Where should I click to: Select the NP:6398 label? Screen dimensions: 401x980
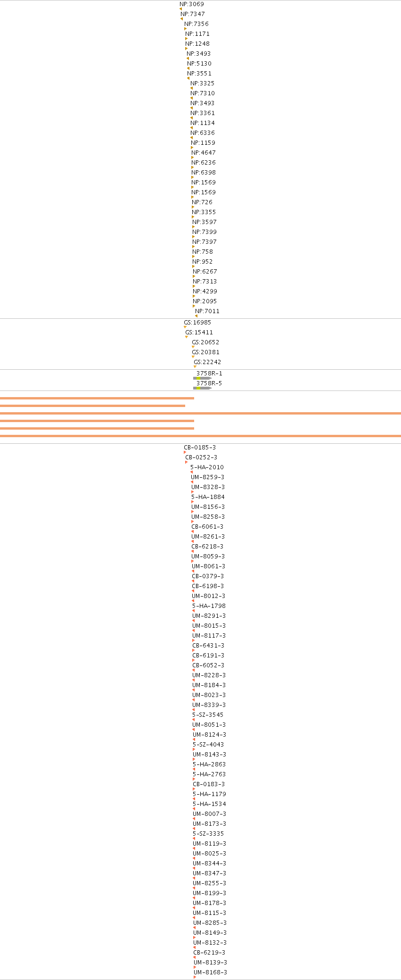(204, 173)
